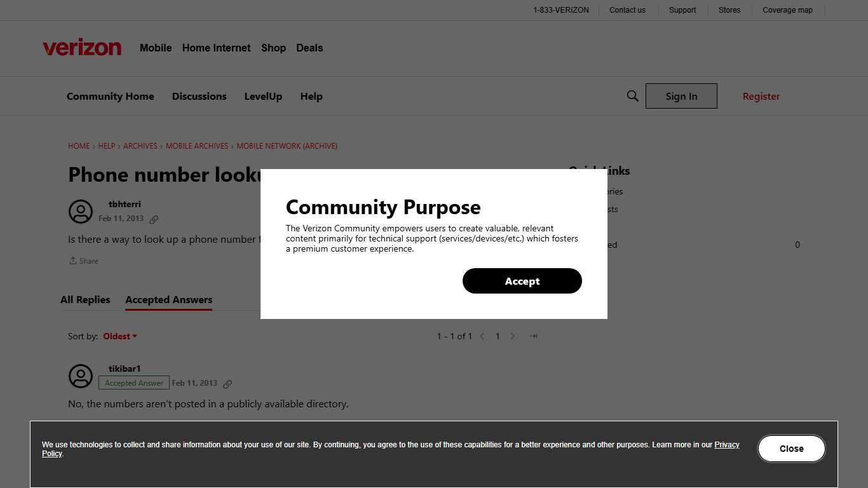Copy link icon beside tikibar1's reply date
Viewport: 868px width, 488px height.
pos(228,383)
